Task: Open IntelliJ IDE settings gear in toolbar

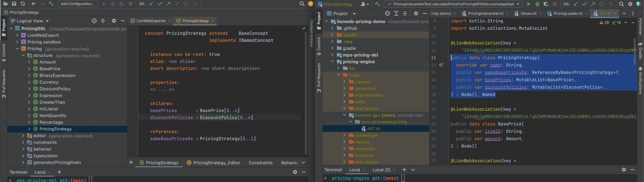Action: coord(630,4)
